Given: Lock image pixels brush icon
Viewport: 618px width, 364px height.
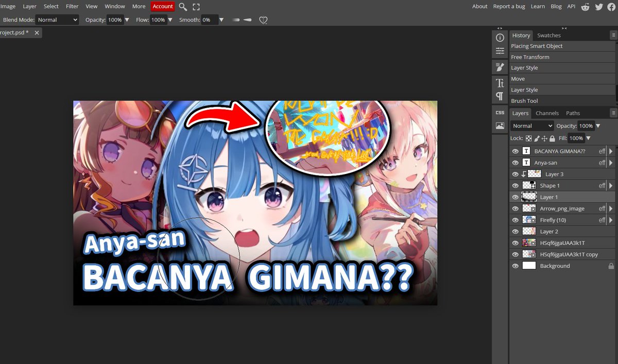Looking at the screenshot, I should [537, 138].
